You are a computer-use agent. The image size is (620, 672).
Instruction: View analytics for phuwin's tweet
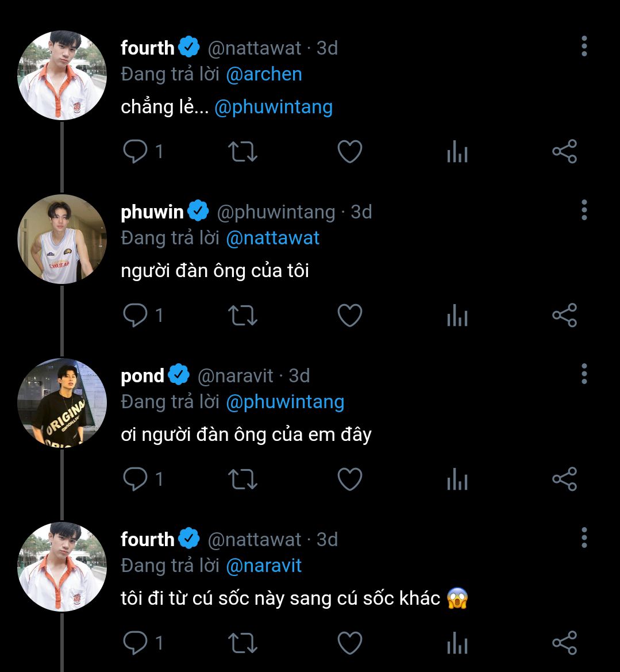(457, 316)
